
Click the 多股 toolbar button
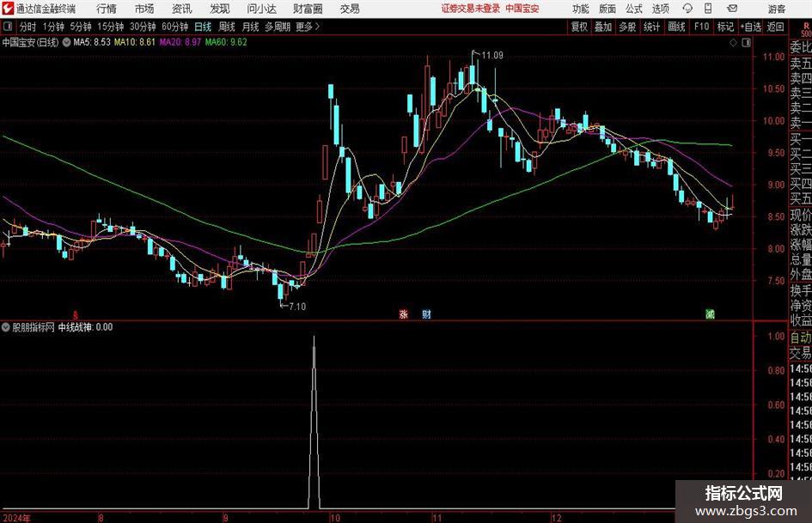pyautogui.click(x=627, y=27)
